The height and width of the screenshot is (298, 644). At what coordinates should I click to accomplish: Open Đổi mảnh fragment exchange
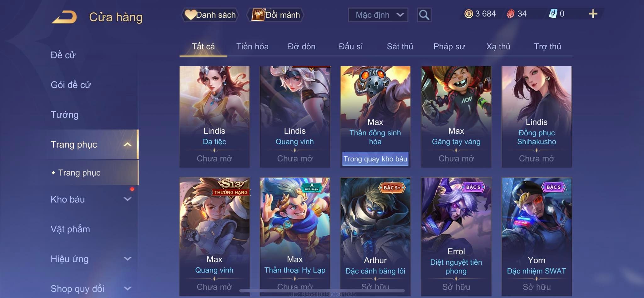(x=276, y=15)
